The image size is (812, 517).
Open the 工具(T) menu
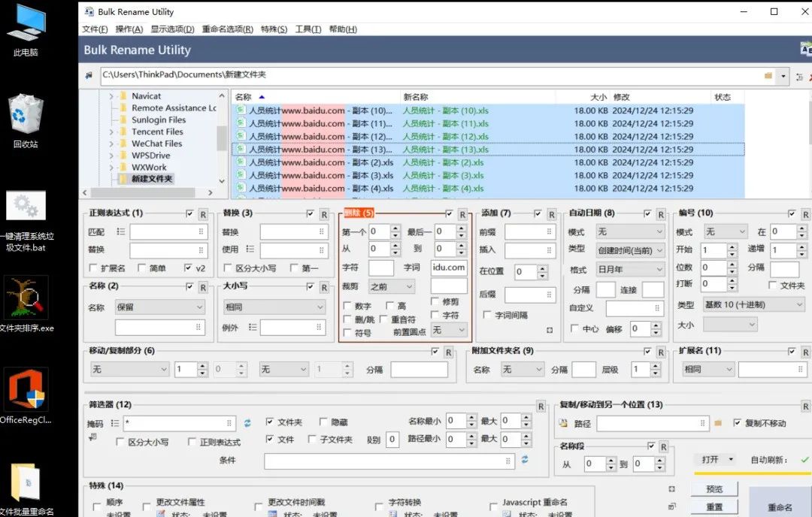point(308,29)
